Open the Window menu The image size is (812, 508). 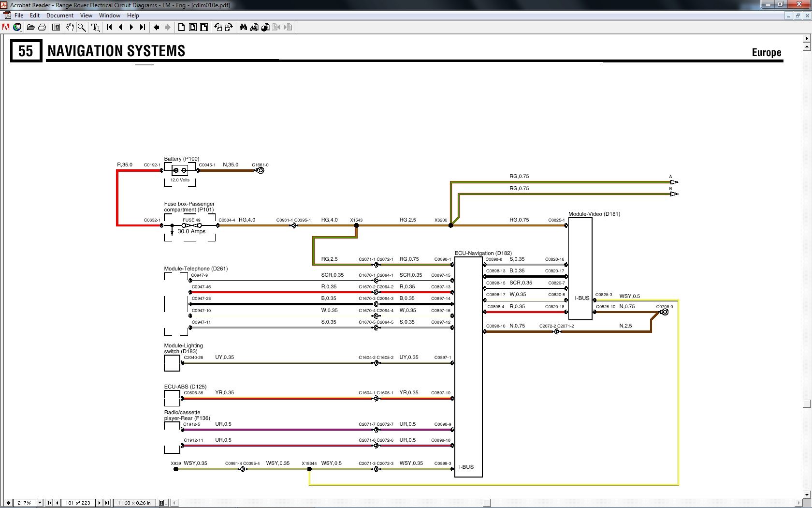[110, 15]
